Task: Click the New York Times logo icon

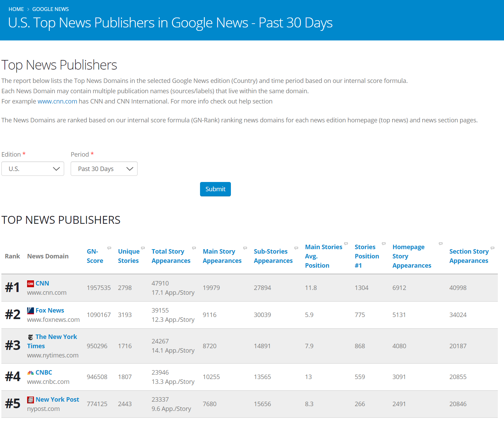Action: pyautogui.click(x=31, y=337)
